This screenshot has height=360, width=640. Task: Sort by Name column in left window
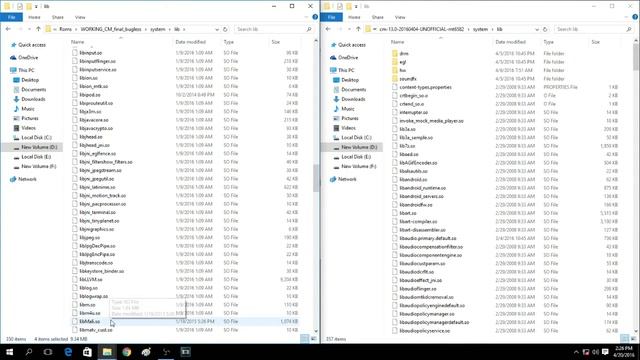(78, 42)
